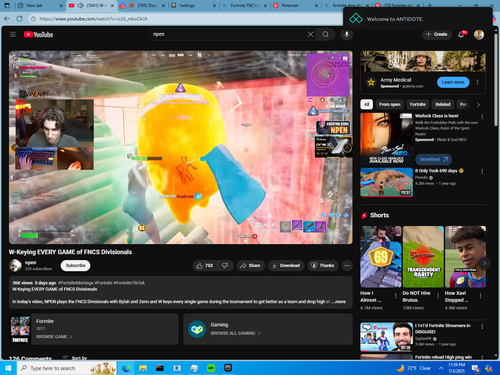Reload the page
The image size is (500, 375).
(20, 19)
